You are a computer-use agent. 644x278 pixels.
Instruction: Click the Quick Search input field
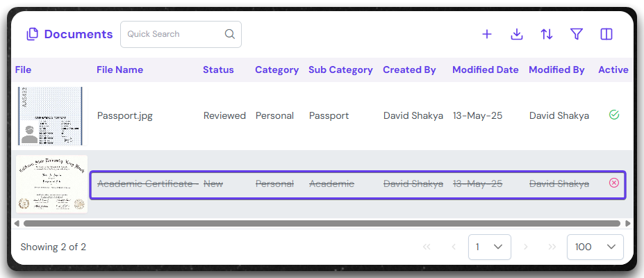coord(174,34)
